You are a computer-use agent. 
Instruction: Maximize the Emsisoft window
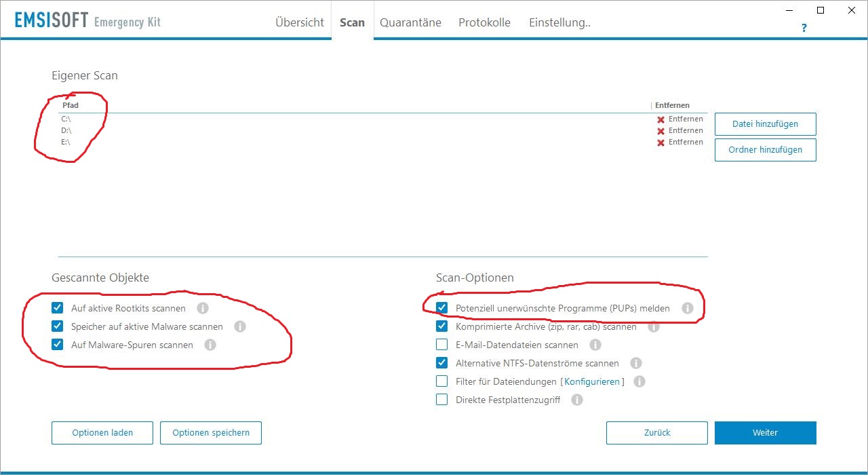pos(821,10)
